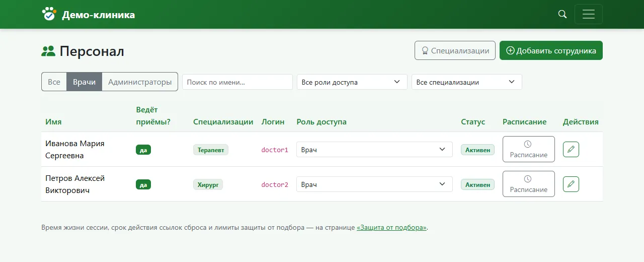Open the hamburger navigation menu
The width and height of the screenshot is (644, 262).
pos(588,14)
